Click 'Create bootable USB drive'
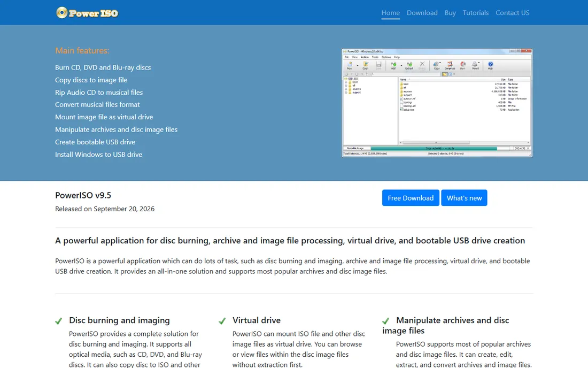The width and height of the screenshot is (588, 368). pos(95,142)
